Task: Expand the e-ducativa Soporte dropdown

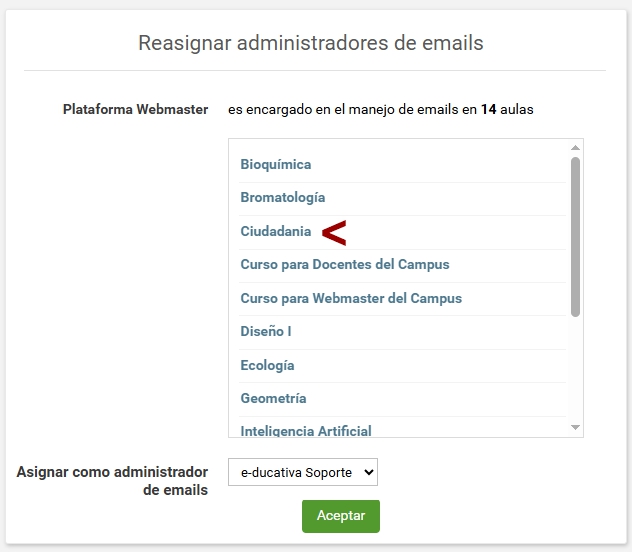Action: tap(303, 472)
